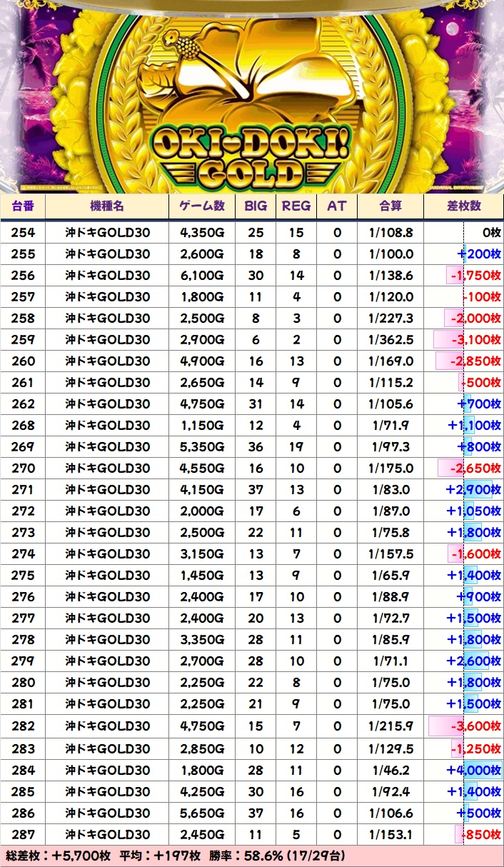Click the 1/362.5 combined rate cell
Screen dimensions: 504x867
click(x=390, y=339)
